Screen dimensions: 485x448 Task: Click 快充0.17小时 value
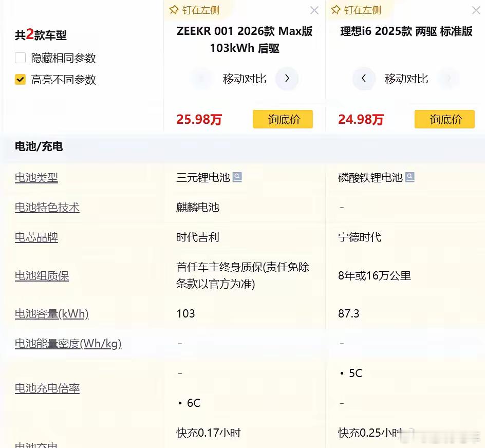click(x=209, y=433)
